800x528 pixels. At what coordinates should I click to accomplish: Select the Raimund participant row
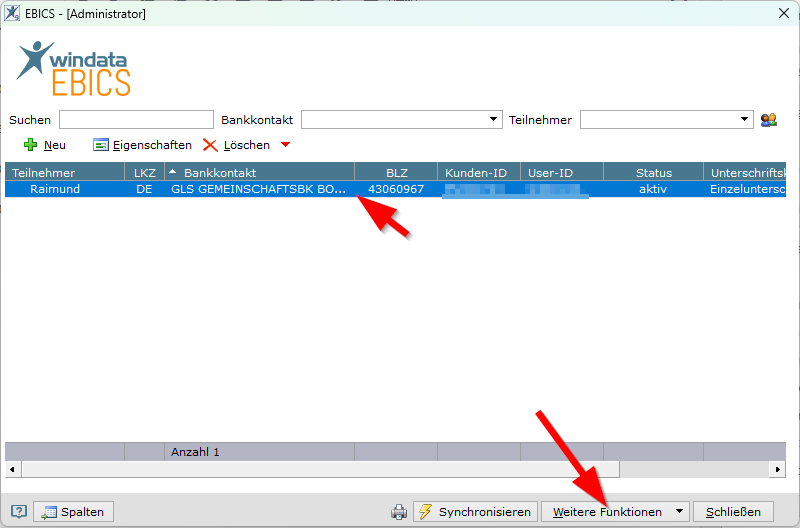click(x=55, y=189)
